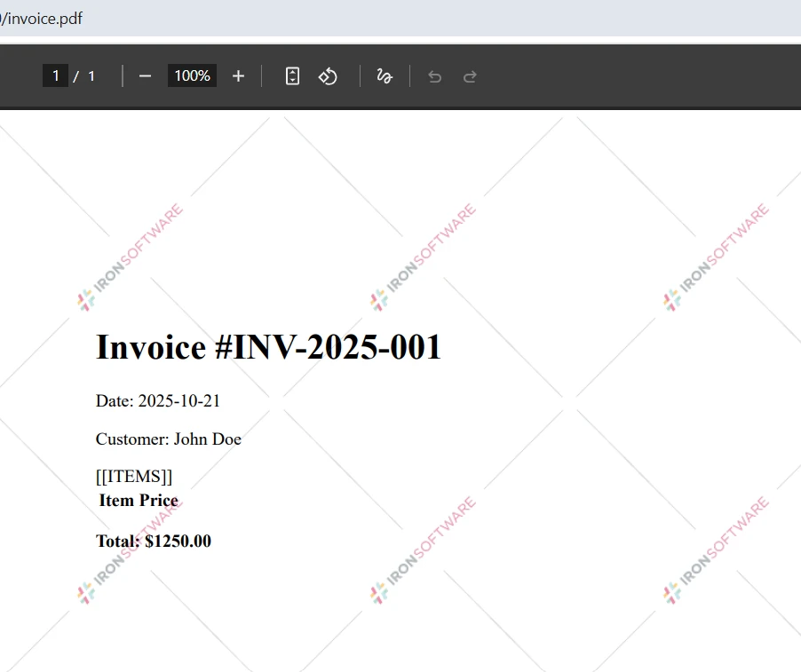Rotate the page counterclockwise

(328, 76)
